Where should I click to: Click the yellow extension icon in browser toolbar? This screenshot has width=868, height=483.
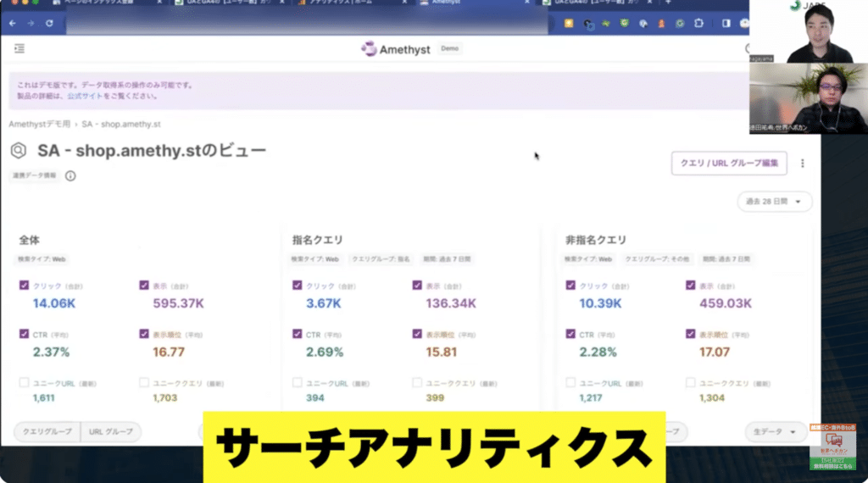pyautogui.click(x=569, y=23)
